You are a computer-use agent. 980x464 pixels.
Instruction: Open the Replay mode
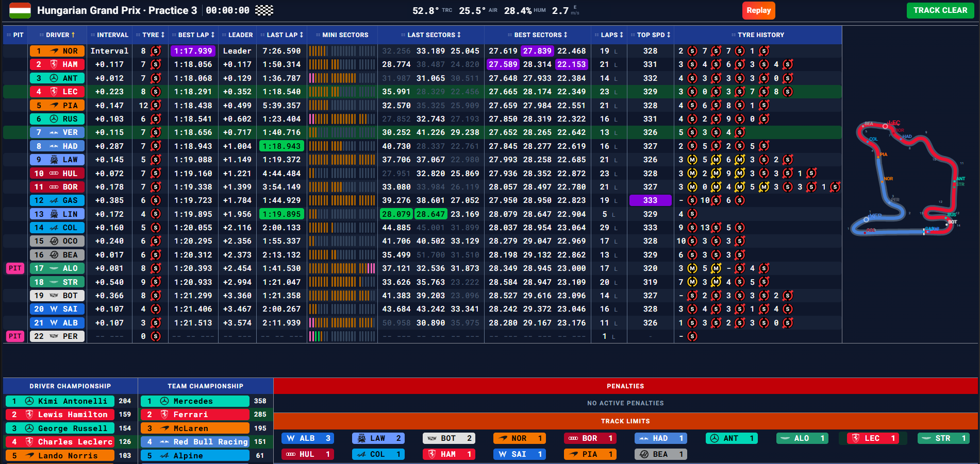click(758, 10)
